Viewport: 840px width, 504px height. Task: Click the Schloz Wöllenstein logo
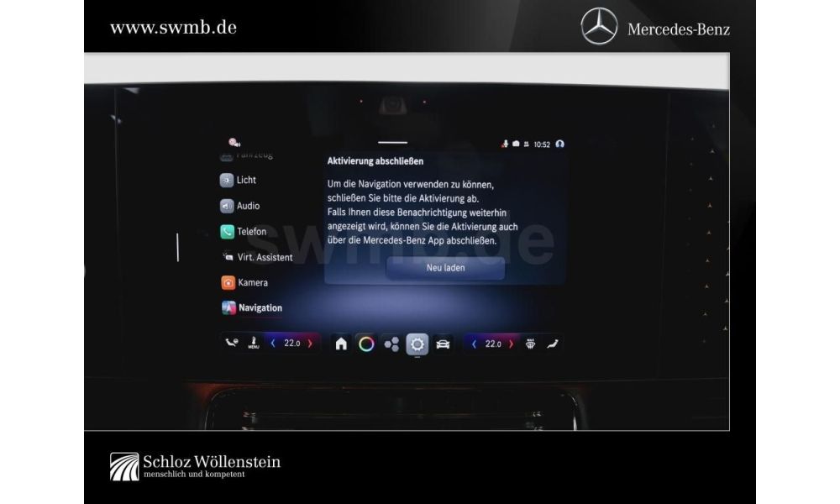tap(195, 466)
